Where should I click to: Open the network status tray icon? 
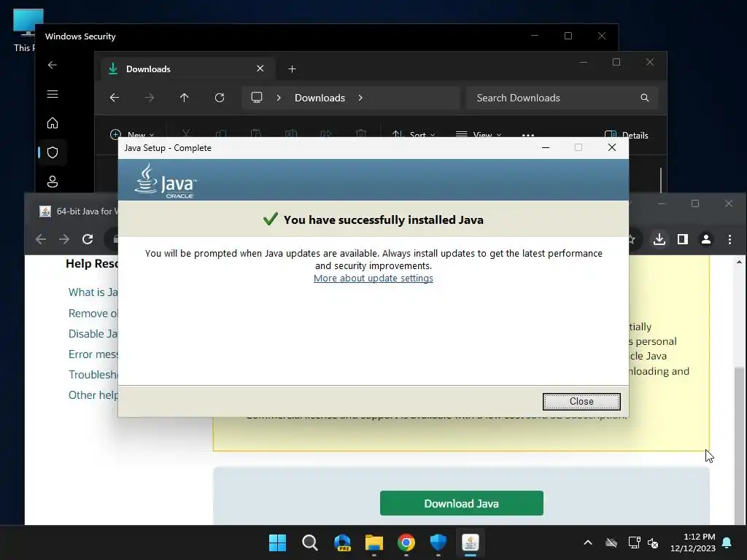coord(634,542)
